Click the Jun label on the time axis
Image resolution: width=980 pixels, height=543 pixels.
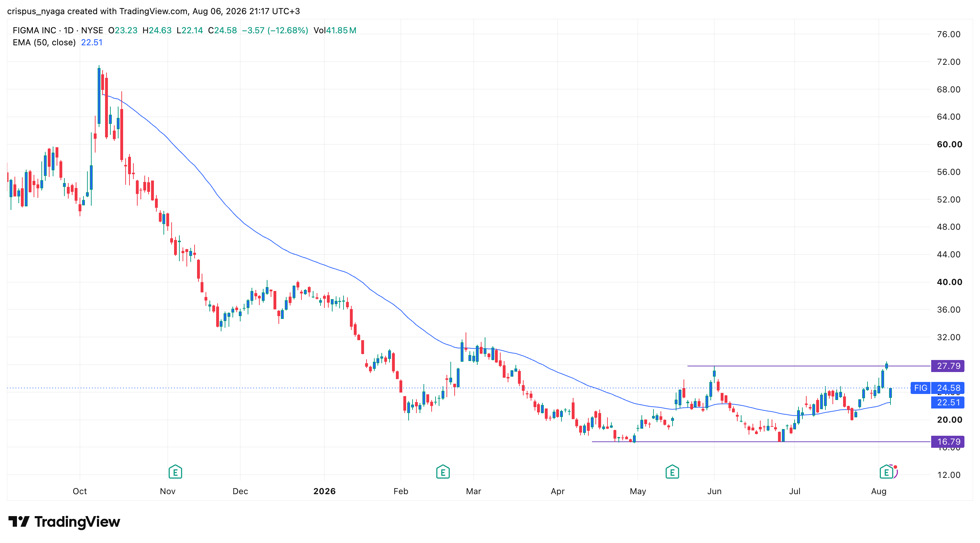tap(714, 491)
